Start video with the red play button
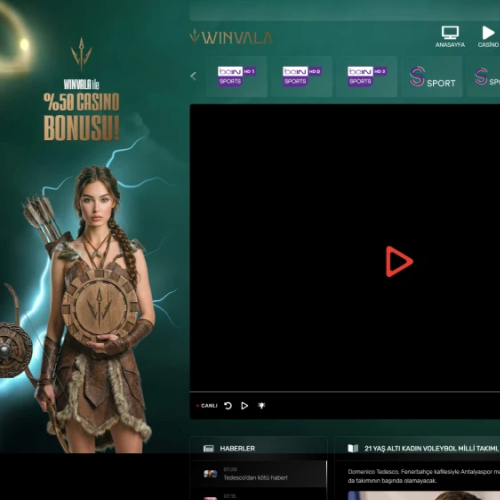 399,262
